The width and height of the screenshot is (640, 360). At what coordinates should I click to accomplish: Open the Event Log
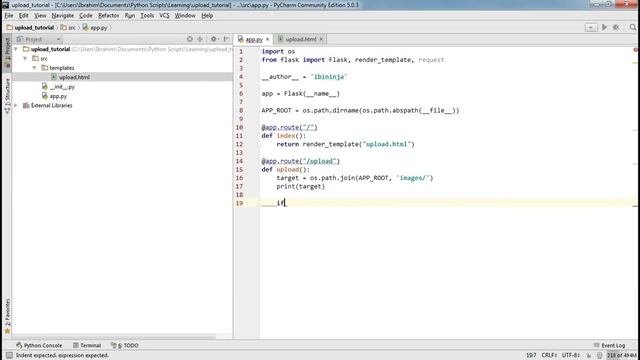(609, 345)
